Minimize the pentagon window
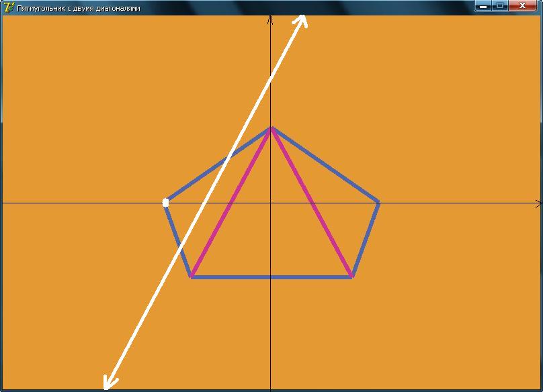Viewport: 543px width, 392px height. (483, 6)
